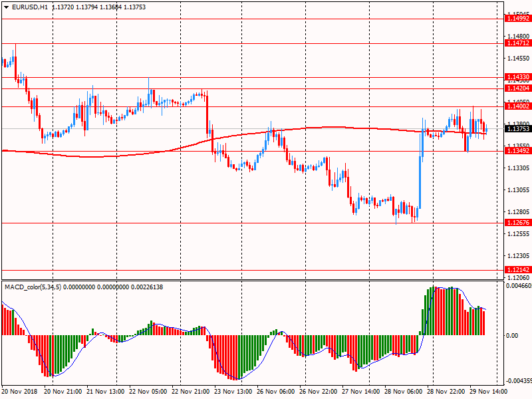
Task: Click the 1.12805 price scale value
Action: point(518,211)
